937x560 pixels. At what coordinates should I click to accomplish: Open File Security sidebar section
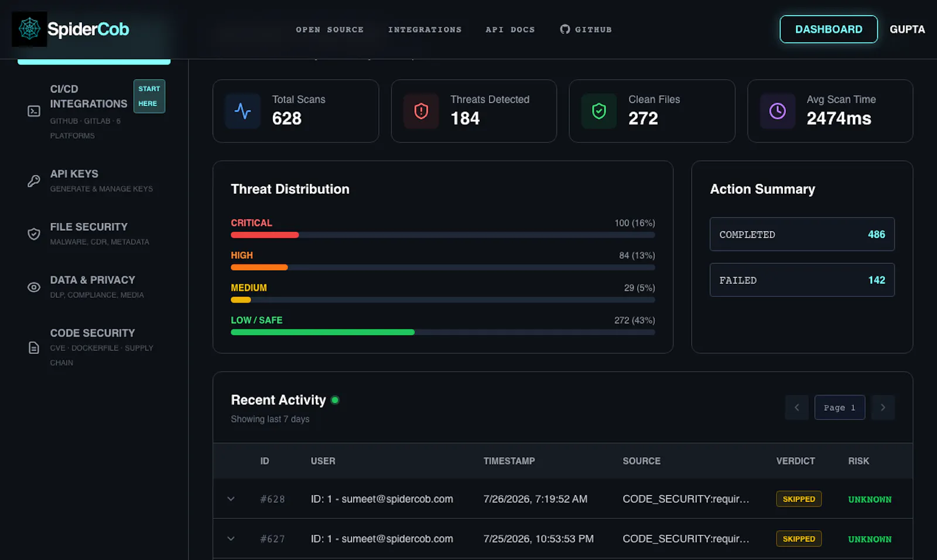tap(94, 234)
